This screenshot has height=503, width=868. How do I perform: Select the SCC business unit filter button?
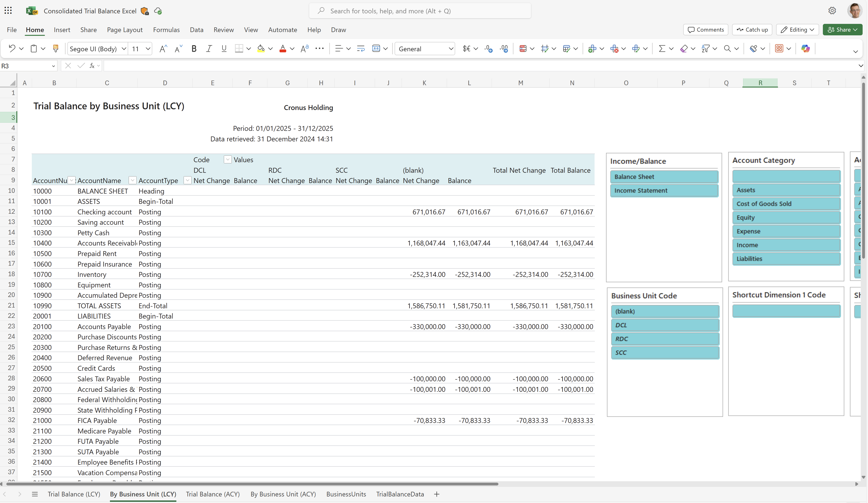664,352
